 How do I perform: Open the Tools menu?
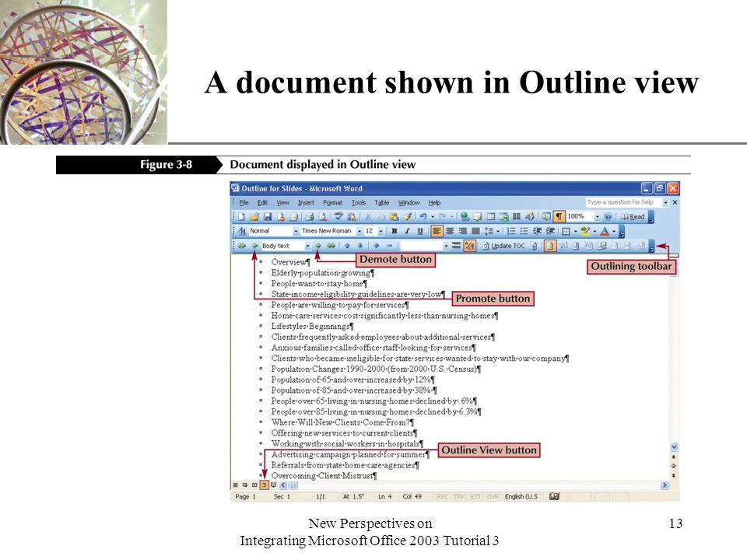(359, 202)
